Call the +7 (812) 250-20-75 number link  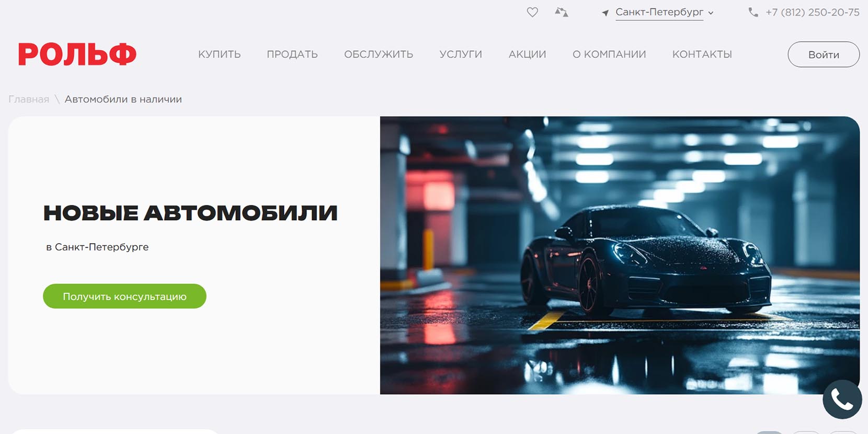click(x=812, y=12)
